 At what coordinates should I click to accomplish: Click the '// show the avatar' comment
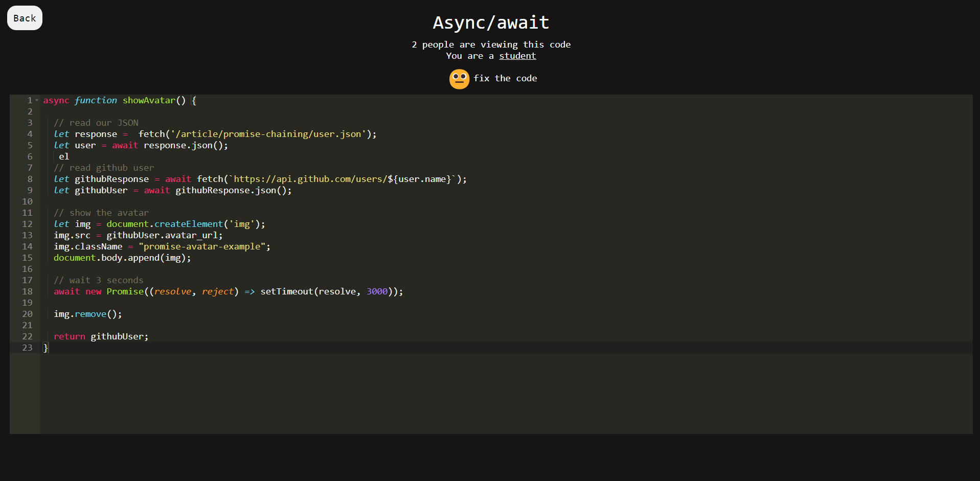(x=101, y=213)
